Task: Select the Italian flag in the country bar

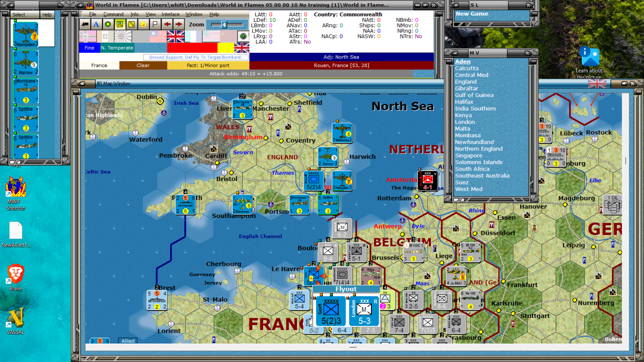Action: [x=105, y=36]
